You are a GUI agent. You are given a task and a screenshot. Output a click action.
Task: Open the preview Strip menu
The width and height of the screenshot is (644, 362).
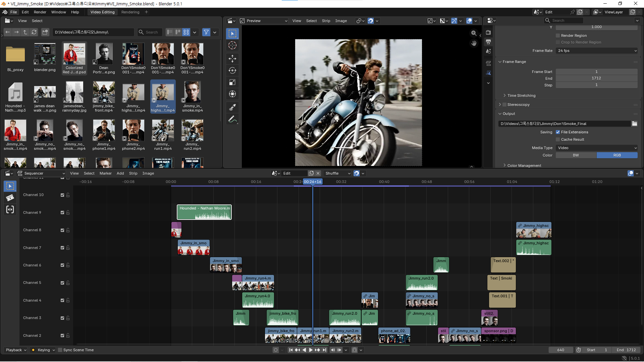pos(326,21)
